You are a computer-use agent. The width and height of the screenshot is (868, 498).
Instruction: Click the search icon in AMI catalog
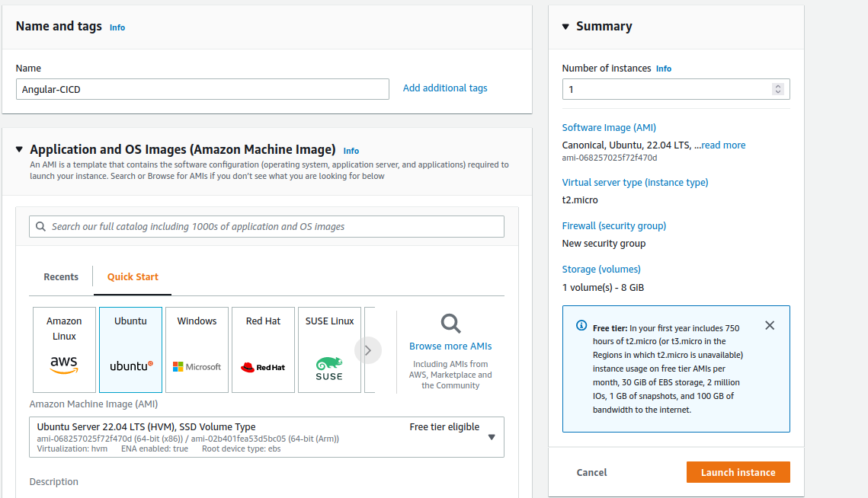point(40,226)
